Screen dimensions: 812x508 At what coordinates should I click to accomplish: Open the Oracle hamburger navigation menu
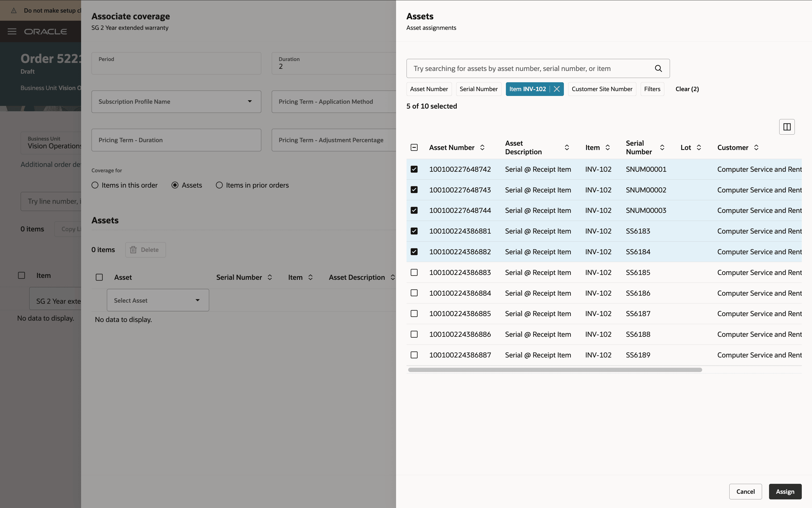click(x=12, y=32)
